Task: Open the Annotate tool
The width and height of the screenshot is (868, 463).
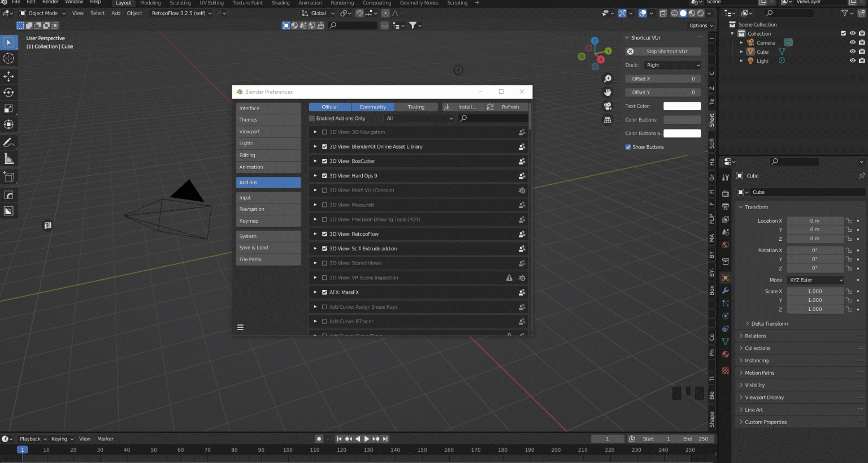Action: [8, 142]
